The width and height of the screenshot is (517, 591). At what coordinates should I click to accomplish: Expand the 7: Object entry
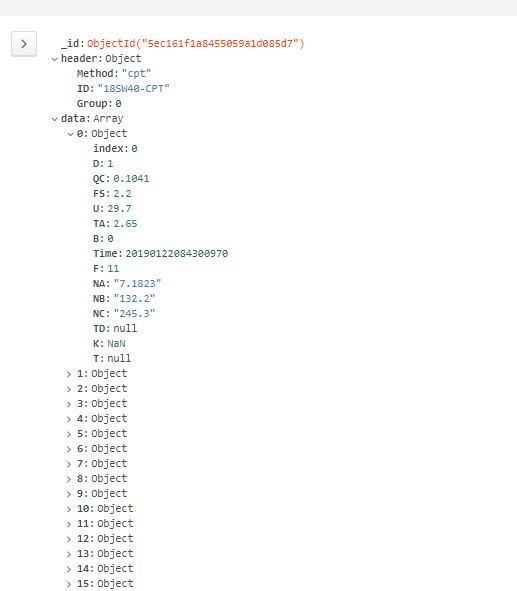69,464
